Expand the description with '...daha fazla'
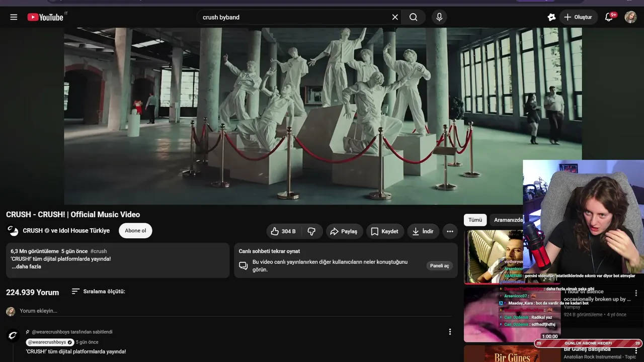Screen dimensions: 644x362 coord(26,266)
